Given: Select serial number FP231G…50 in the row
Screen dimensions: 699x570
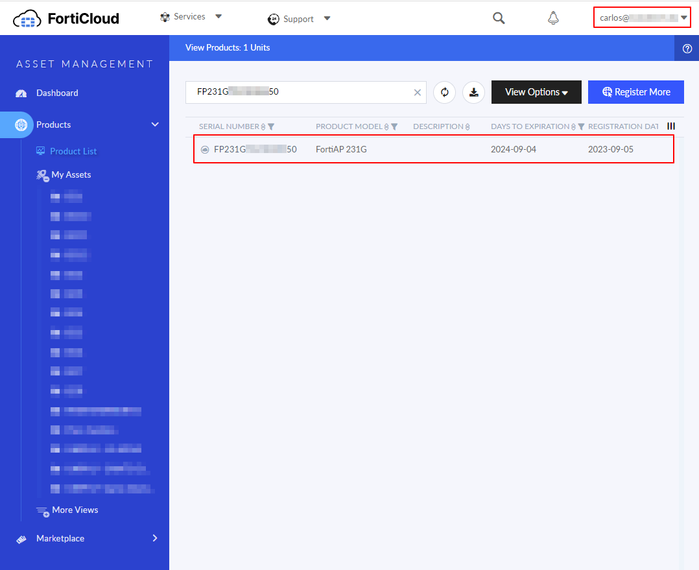Looking at the screenshot, I should coord(255,149).
